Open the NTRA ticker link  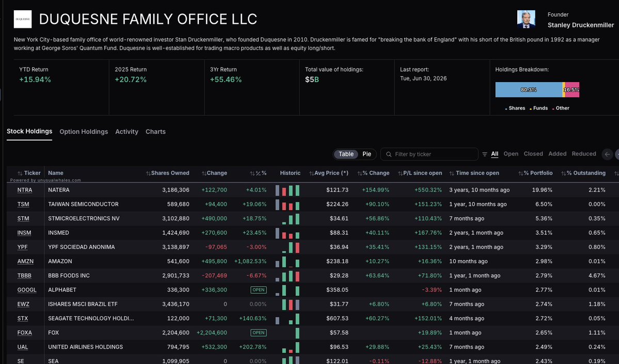[x=24, y=191]
